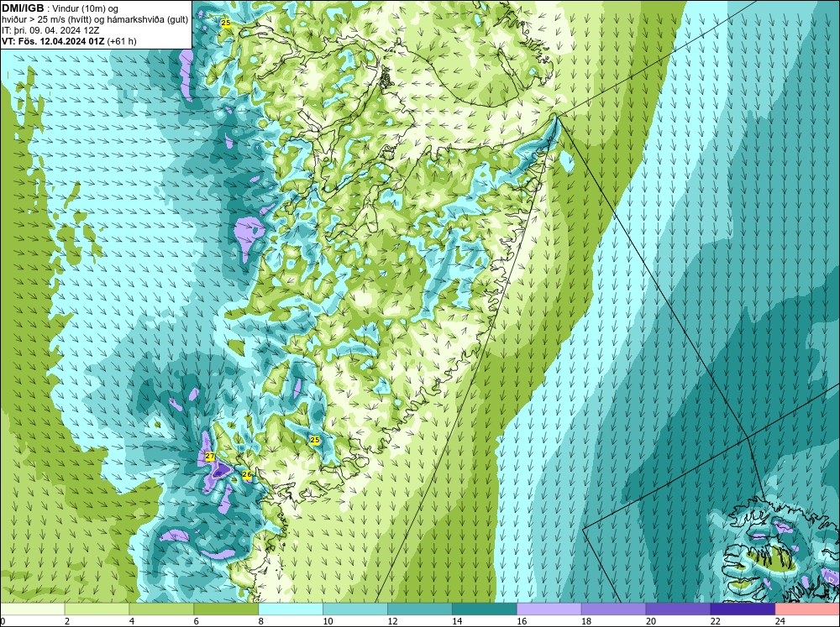Screen dimensions: 840x627
Task: Click the 10-12 m/s legend swatch
Action: (x=355, y=609)
